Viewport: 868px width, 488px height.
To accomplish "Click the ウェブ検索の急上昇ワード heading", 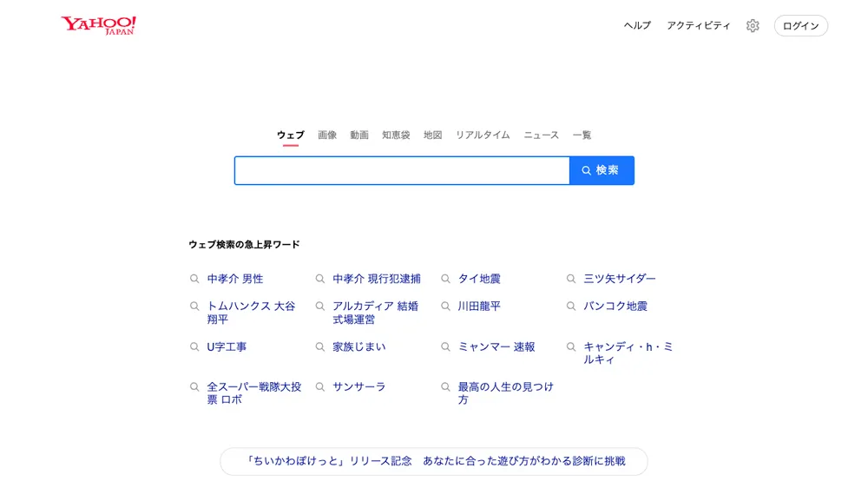I will tap(244, 245).
